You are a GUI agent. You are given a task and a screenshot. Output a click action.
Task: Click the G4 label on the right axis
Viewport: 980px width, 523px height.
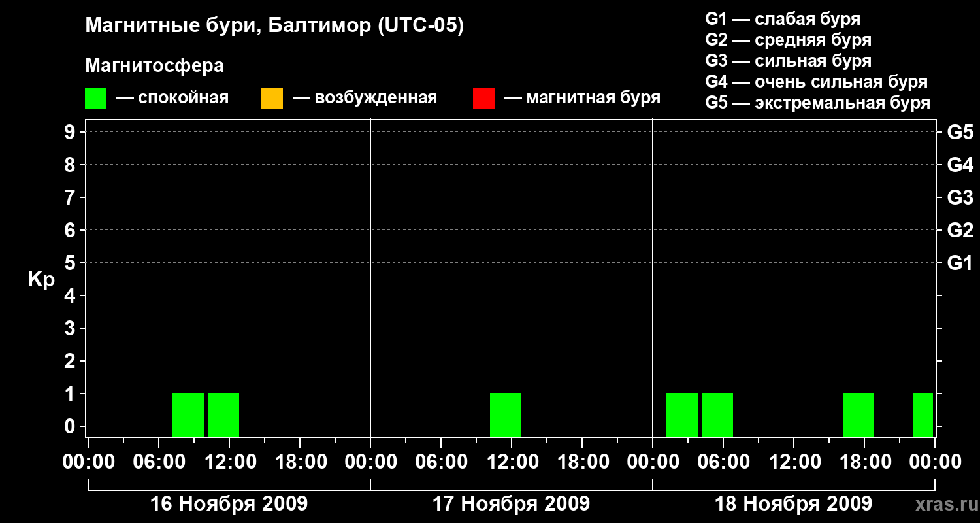[x=960, y=165]
